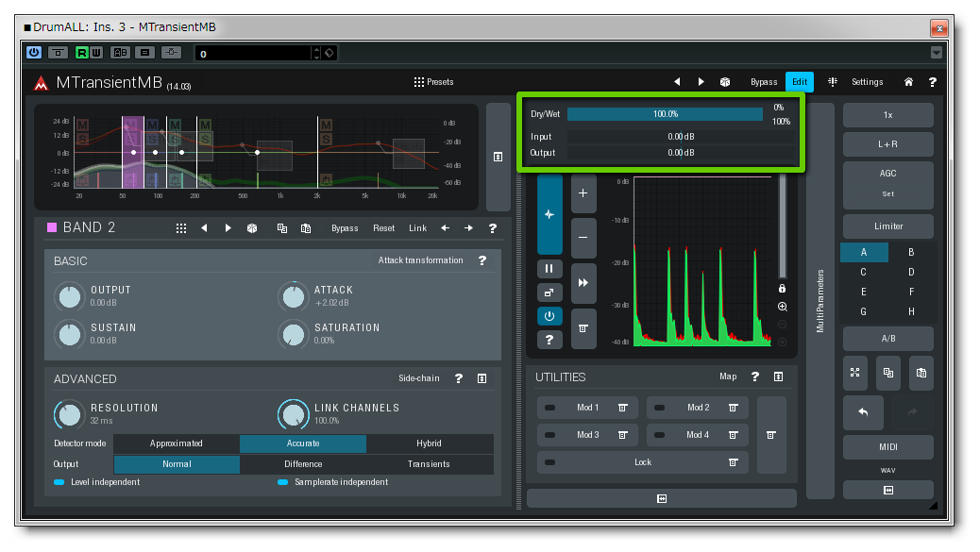Click the ATTACK knob
Viewport: 980px width, 552px height.
tap(293, 296)
